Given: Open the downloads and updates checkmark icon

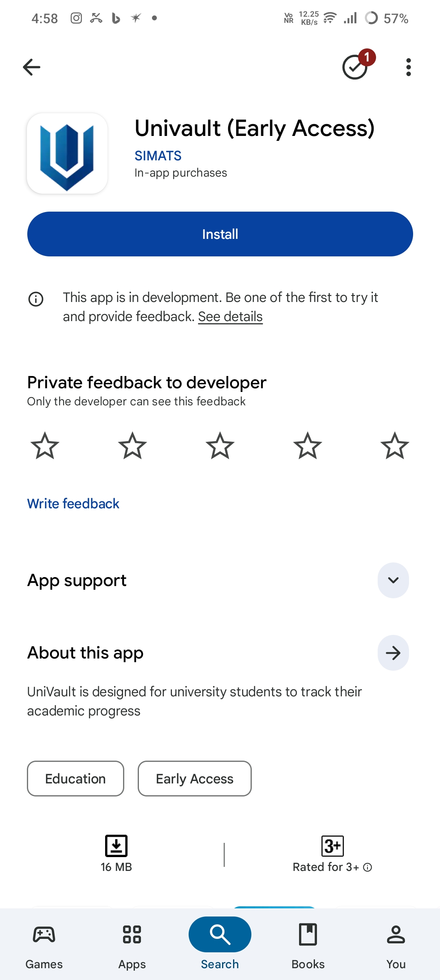Looking at the screenshot, I should point(355,67).
